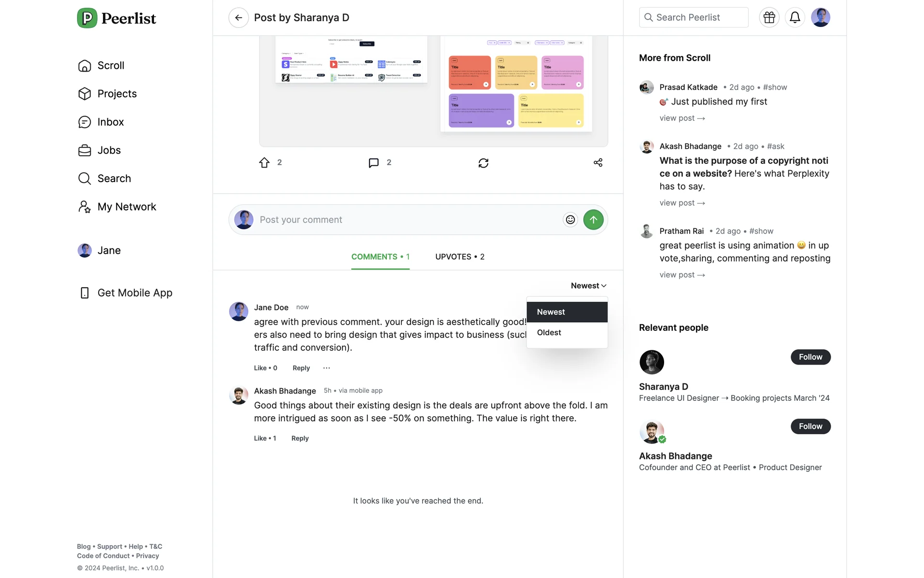924x578 pixels.
Task: Focus the Search Peerlist field
Action: (693, 18)
